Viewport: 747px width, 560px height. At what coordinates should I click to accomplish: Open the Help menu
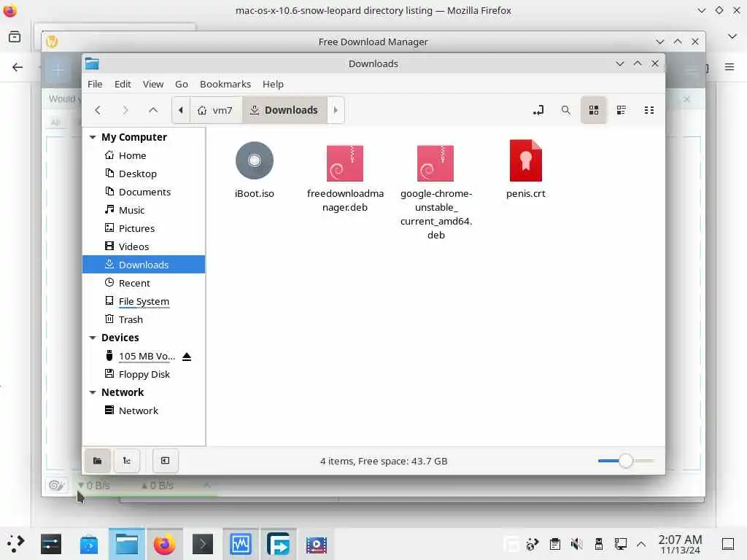[273, 85]
